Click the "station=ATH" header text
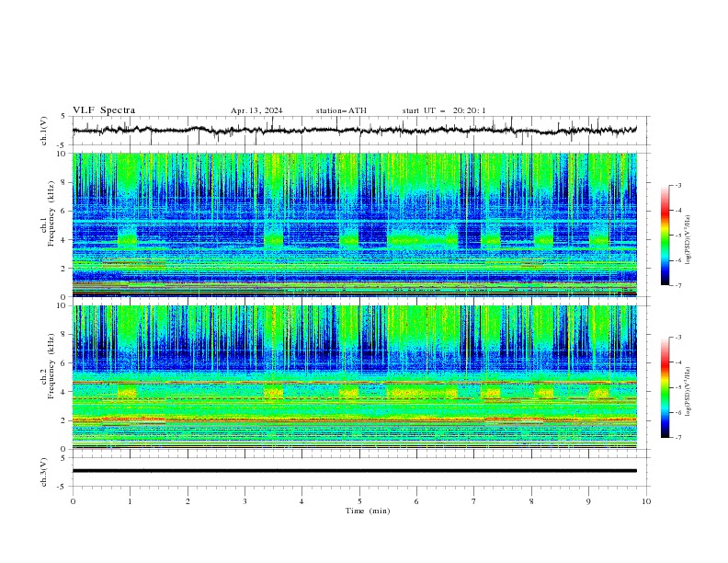 pos(341,110)
